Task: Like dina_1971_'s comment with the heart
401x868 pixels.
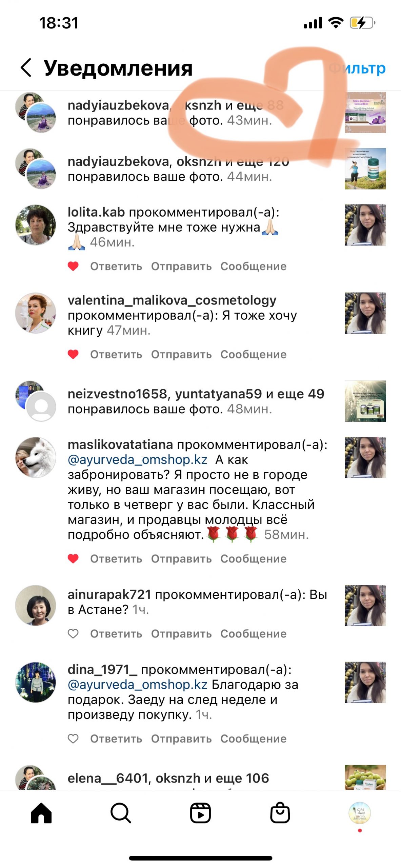Action: pos(73,739)
